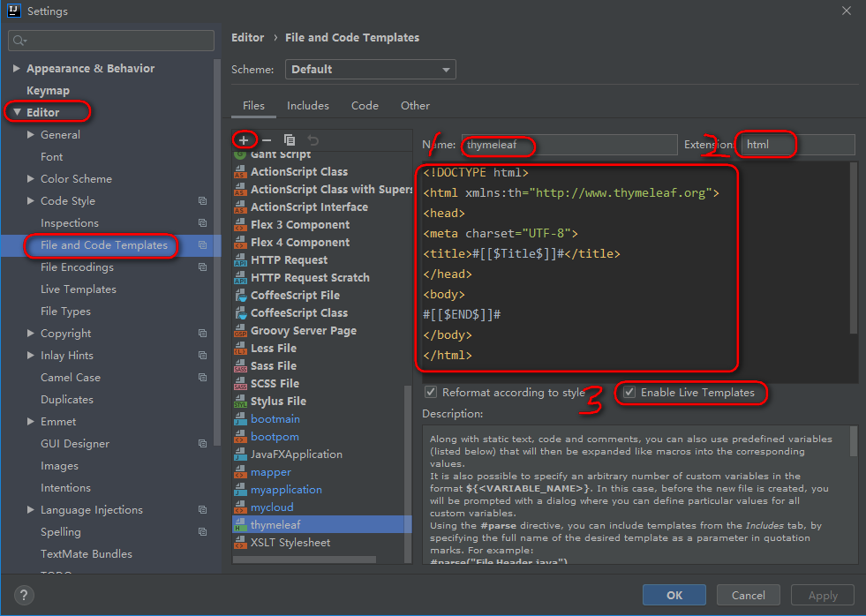This screenshot has width=866, height=616.
Task: Click the bootmain template icon
Action: click(x=240, y=419)
